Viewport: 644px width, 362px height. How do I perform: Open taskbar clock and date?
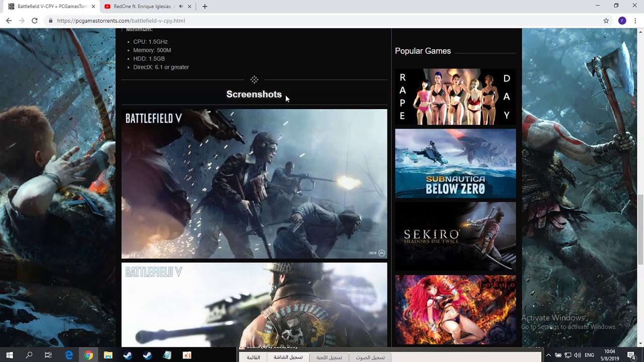tap(610, 355)
